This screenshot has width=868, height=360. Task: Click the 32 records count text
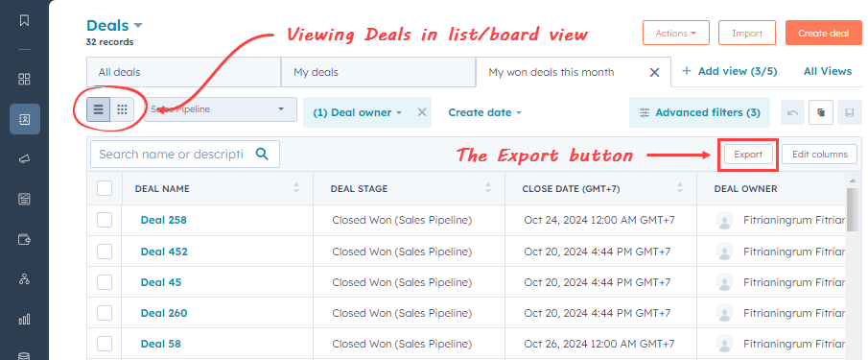109,42
